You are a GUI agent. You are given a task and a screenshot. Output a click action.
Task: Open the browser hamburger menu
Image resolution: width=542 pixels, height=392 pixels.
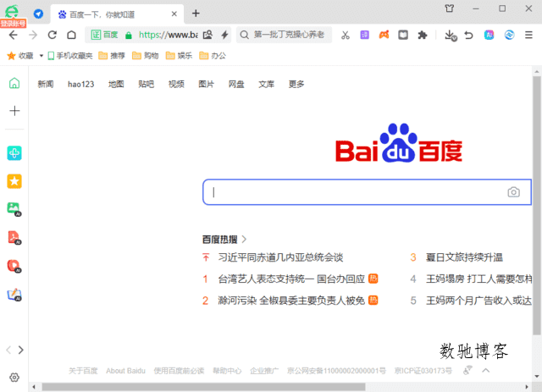click(x=528, y=35)
